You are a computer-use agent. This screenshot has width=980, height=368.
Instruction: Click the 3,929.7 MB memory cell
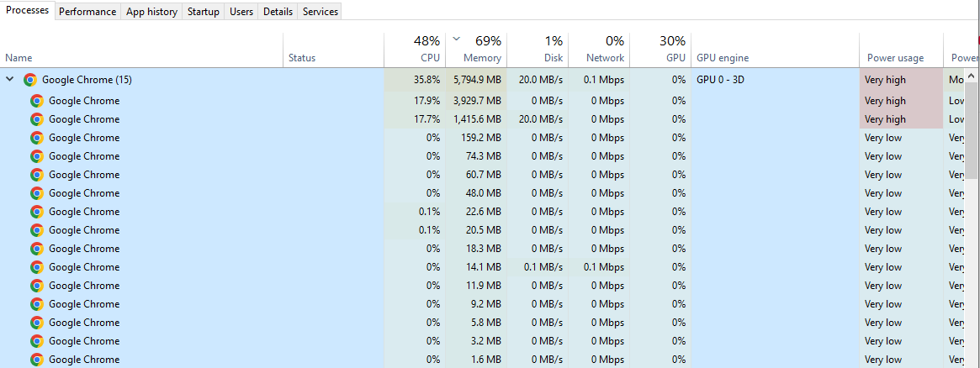click(478, 101)
